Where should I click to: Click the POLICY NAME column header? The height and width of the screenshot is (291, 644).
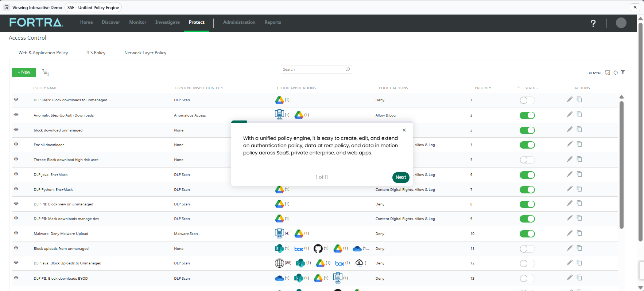pos(45,88)
